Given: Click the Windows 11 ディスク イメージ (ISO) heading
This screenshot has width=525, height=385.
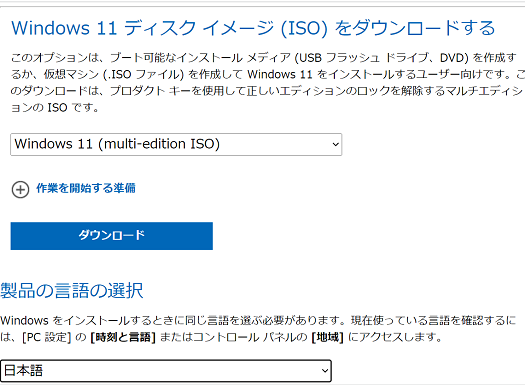Looking at the screenshot, I should [253, 28].
